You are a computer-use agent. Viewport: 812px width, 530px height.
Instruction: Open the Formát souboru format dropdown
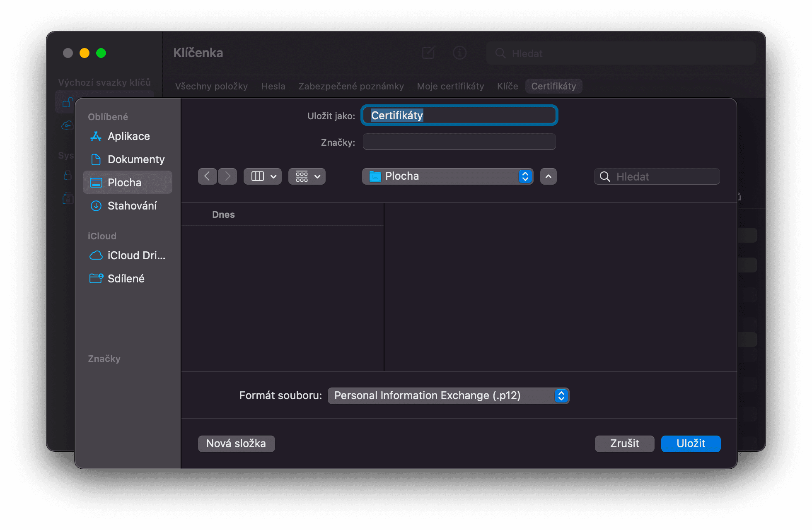point(448,396)
